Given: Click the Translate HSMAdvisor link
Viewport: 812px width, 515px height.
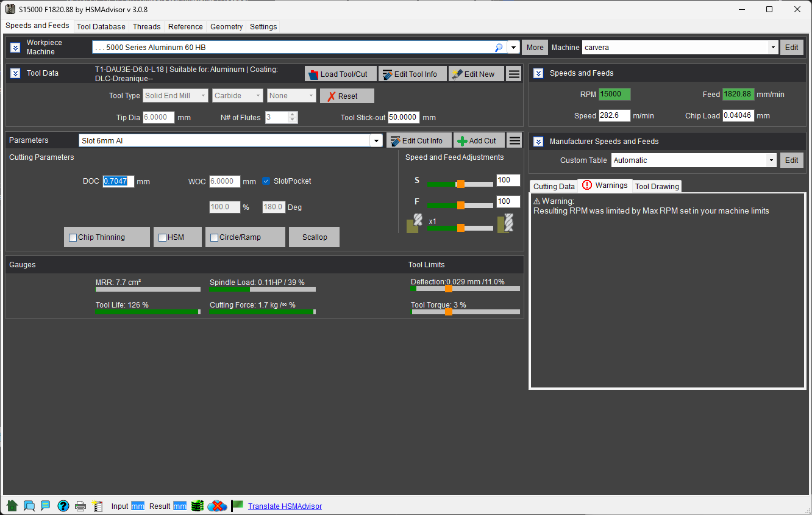Looking at the screenshot, I should (285, 506).
